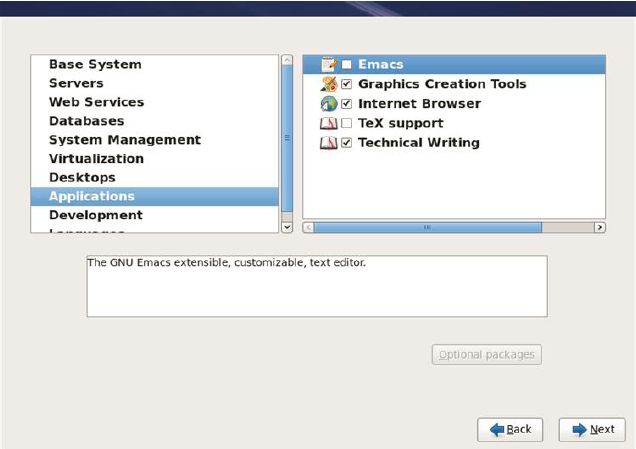Enable the Emacs checkbox

click(x=346, y=64)
